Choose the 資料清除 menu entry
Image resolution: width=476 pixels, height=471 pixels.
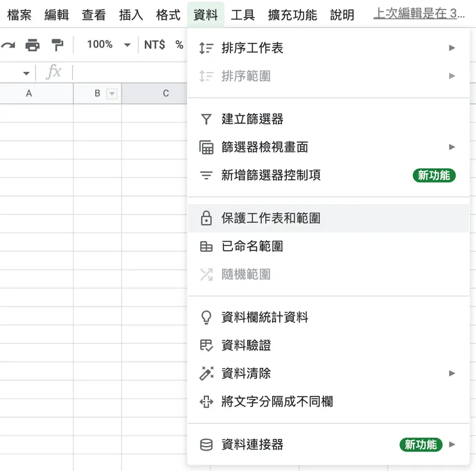click(x=328, y=373)
